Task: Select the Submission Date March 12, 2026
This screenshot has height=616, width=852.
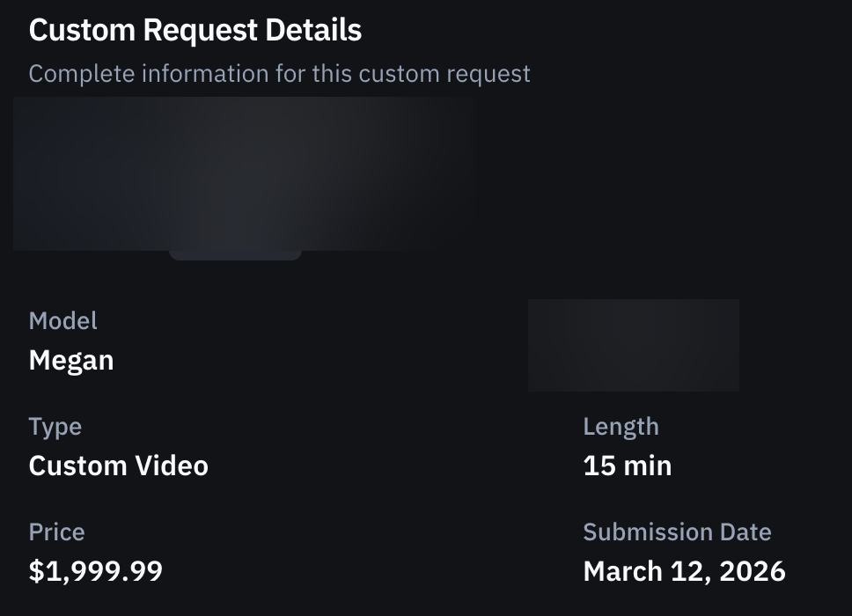Action: [684, 570]
